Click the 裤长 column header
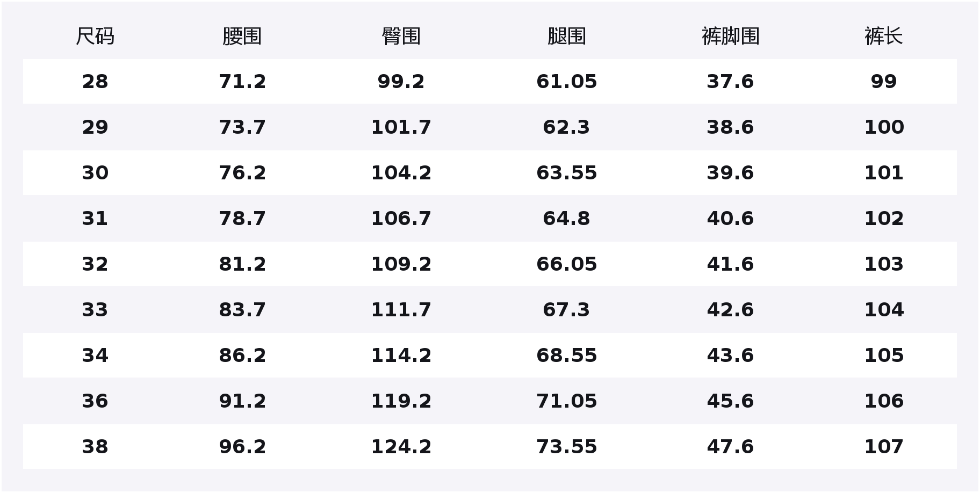 click(884, 37)
